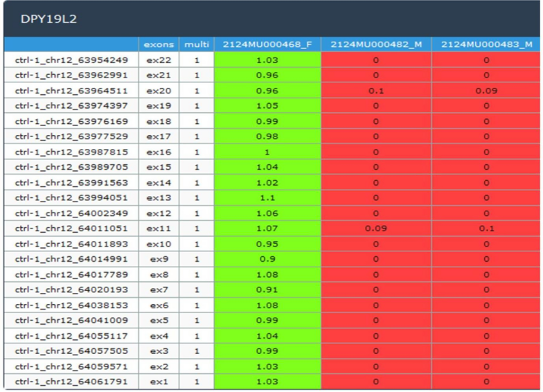Click the 0.9 value in the ex9 row
This screenshot has height=392, width=543.
pos(267,259)
